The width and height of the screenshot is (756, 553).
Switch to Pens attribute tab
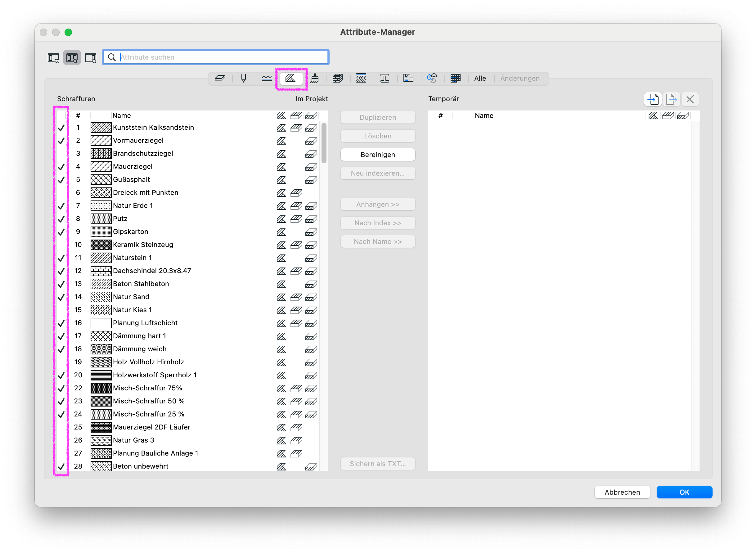click(x=243, y=78)
